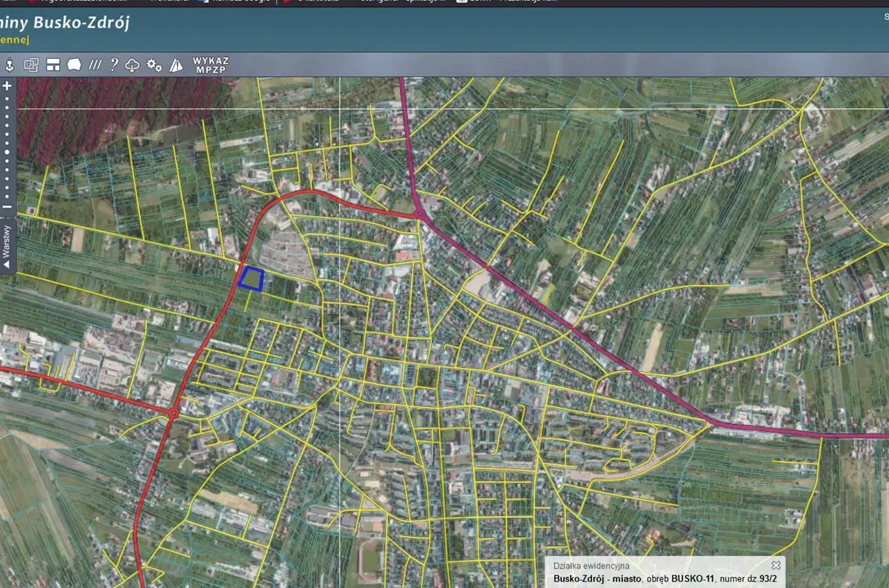Set zoom to the lowest slider dot
The image size is (889, 588).
point(7,196)
